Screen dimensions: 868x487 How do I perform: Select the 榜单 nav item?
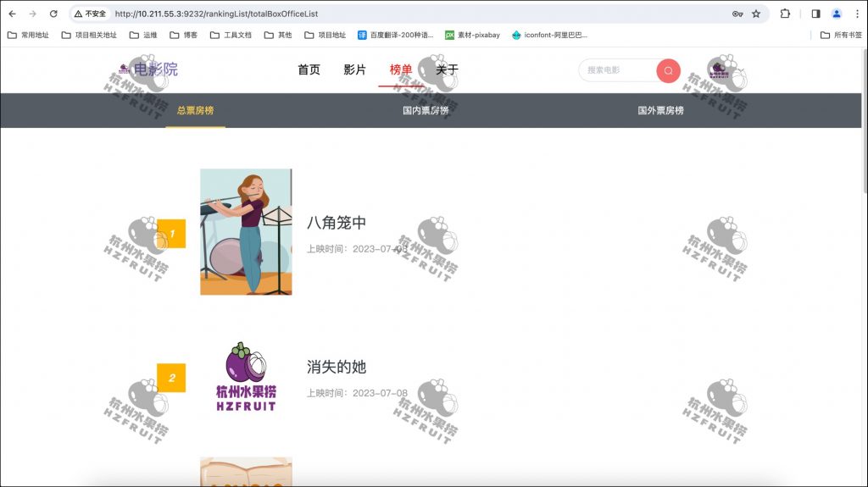click(x=401, y=69)
